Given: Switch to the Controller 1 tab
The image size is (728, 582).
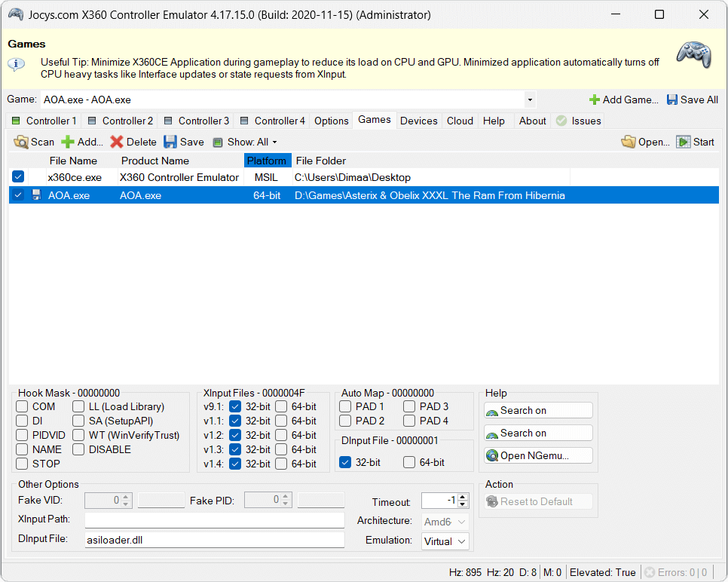Looking at the screenshot, I should coord(44,121).
